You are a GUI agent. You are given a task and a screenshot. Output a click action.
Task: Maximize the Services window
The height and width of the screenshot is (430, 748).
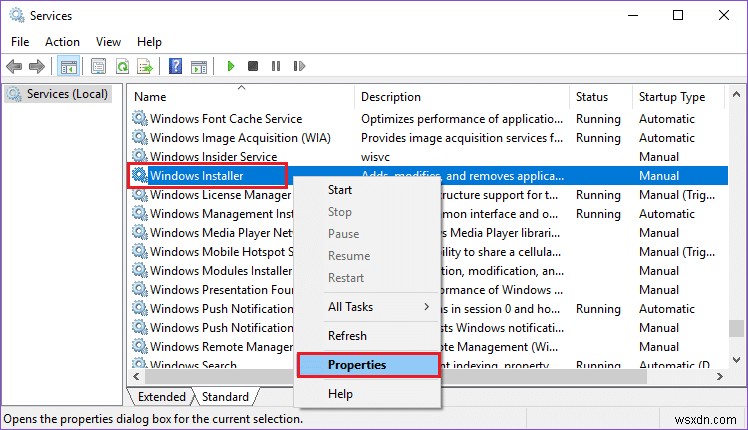pos(678,15)
